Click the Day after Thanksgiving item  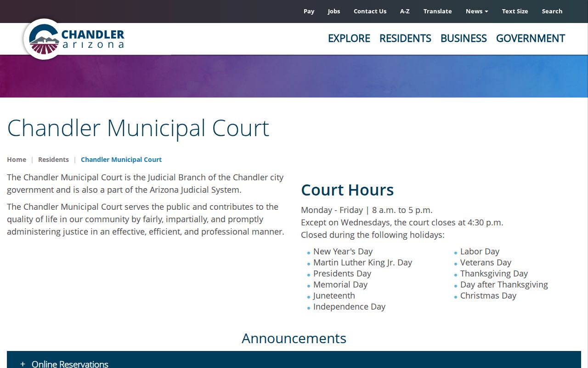(504, 285)
